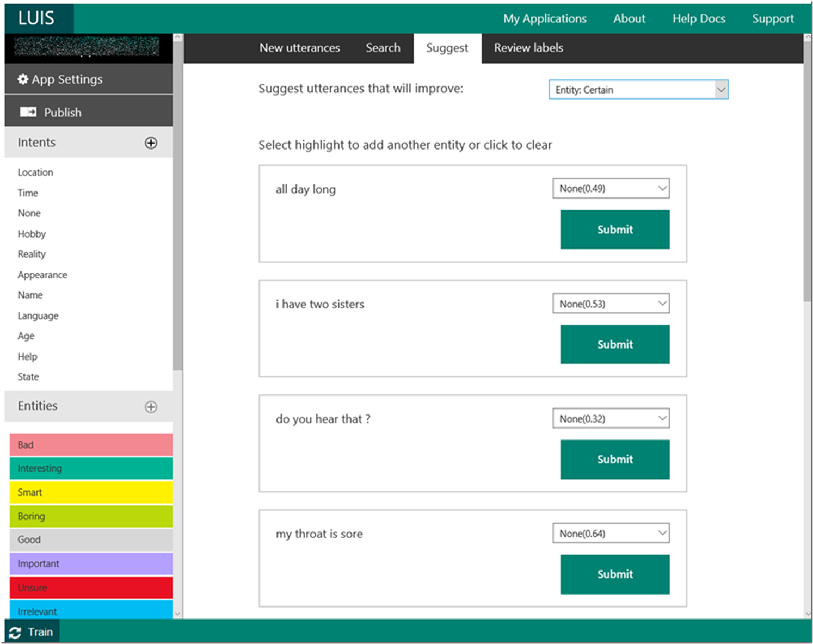Select the None intent
The width and height of the screenshot is (813, 644).
(x=29, y=213)
